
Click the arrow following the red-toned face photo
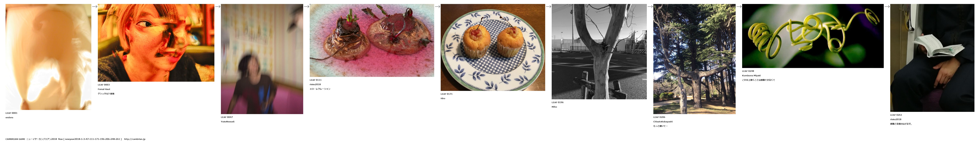point(218,7)
